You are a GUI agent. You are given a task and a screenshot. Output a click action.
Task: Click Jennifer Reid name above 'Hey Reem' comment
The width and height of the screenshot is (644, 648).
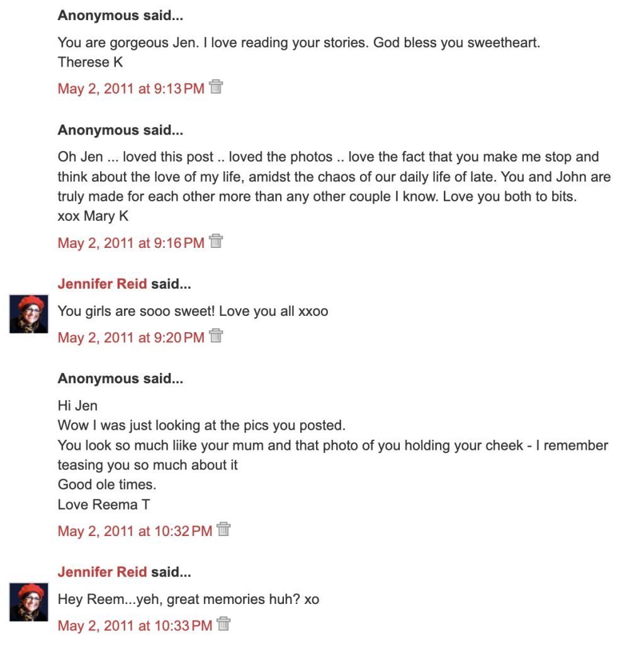[x=102, y=572]
